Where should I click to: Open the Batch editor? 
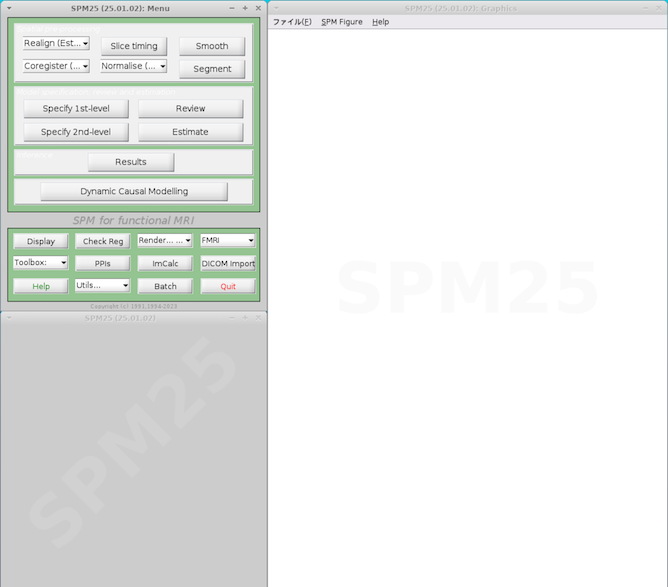(x=165, y=286)
